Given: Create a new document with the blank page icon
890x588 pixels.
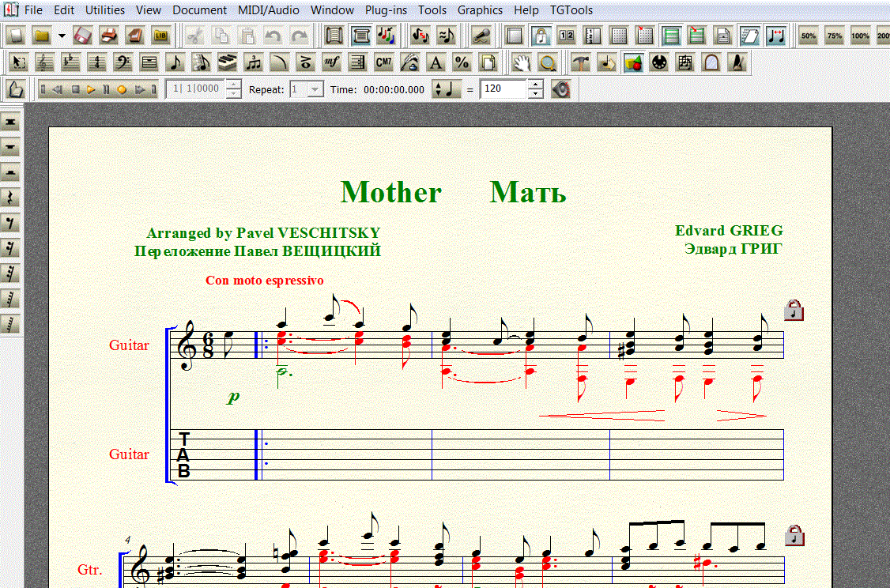Looking at the screenshot, I should tap(16, 36).
